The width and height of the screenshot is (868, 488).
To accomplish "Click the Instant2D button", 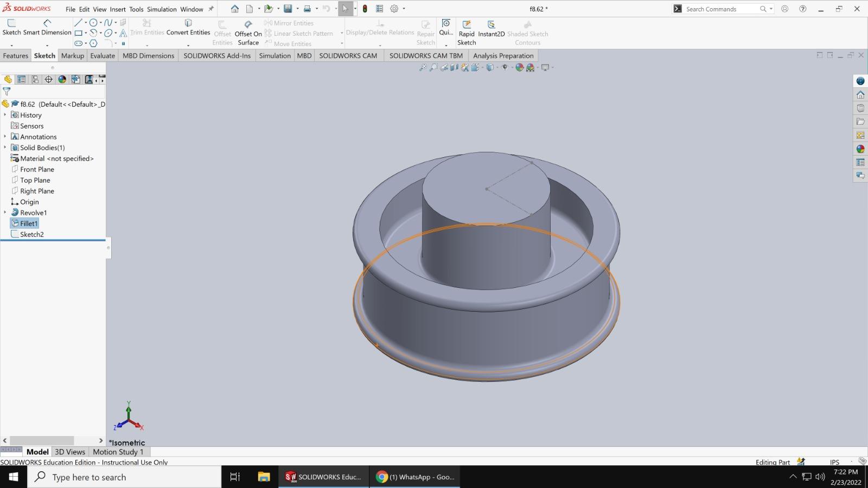I will pyautogui.click(x=491, y=30).
